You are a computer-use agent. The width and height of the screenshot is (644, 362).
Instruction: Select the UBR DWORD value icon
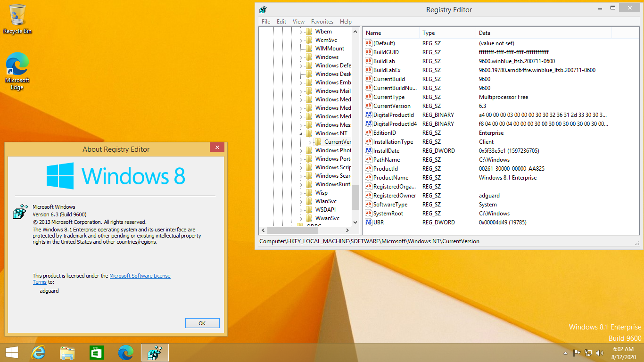(x=369, y=222)
